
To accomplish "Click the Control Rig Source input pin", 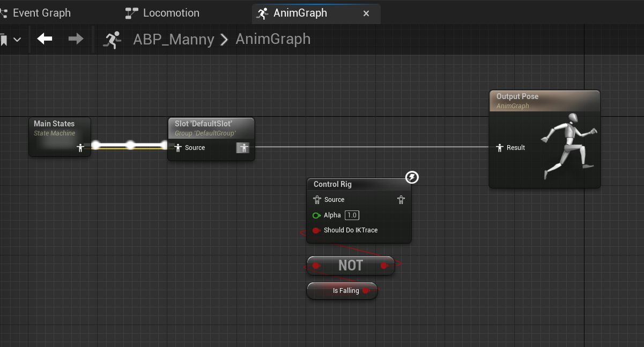I will click(x=316, y=200).
